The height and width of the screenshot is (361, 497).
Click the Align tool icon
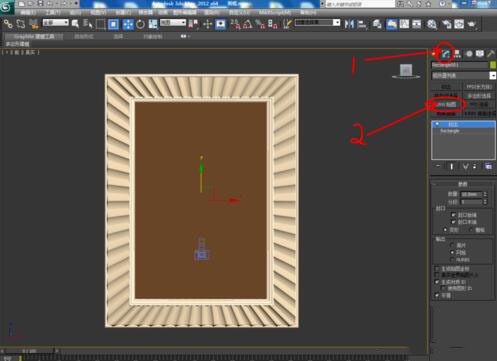click(x=362, y=24)
